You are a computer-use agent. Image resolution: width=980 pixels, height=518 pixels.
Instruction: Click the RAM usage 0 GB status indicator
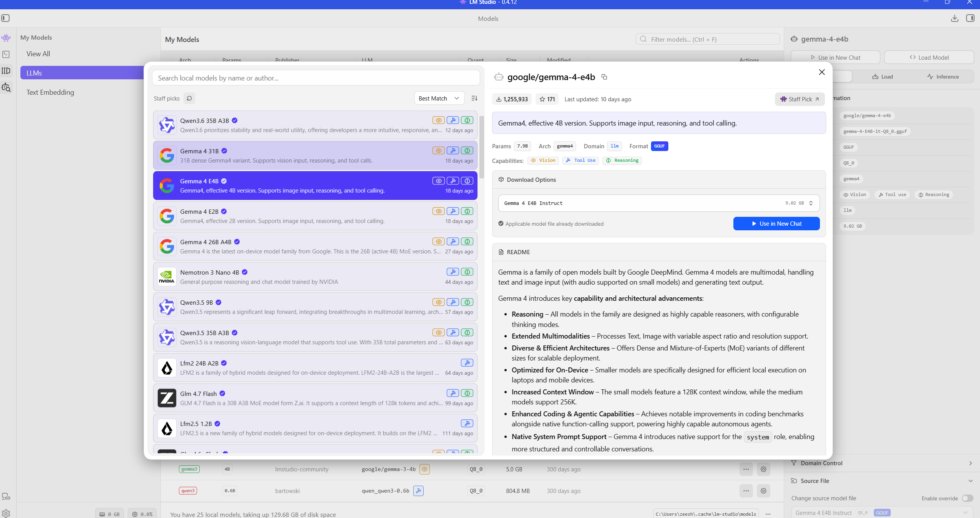pos(110,514)
